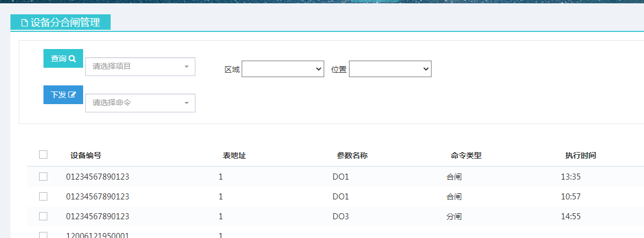Click the 设备编号 column header

(x=86, y=156)
